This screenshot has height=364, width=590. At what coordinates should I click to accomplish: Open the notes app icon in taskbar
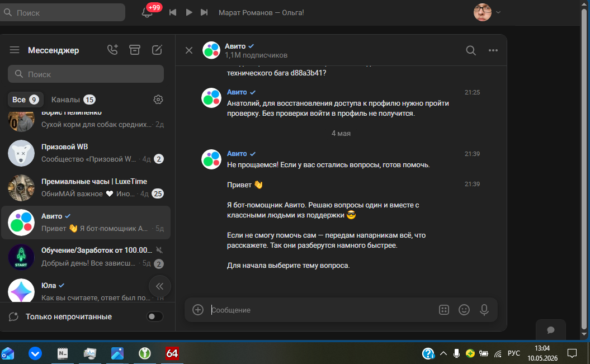point(63,353)
